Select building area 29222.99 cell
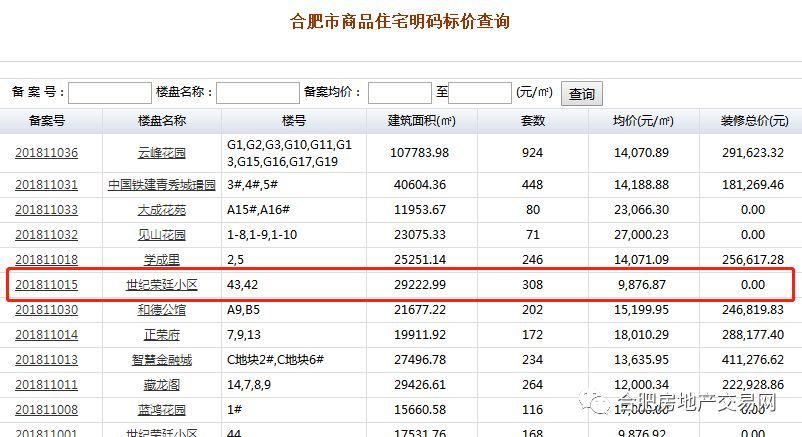Image resolution: width=802 pixels, height=437 pixels. (420, 285)
